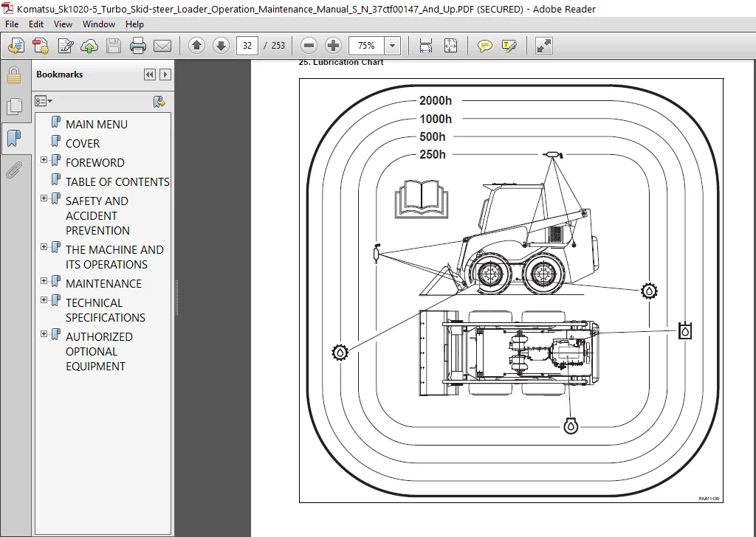This screenshot has width=756, height=537.
Task: Zoom in with the plus button
Action: 333,46
